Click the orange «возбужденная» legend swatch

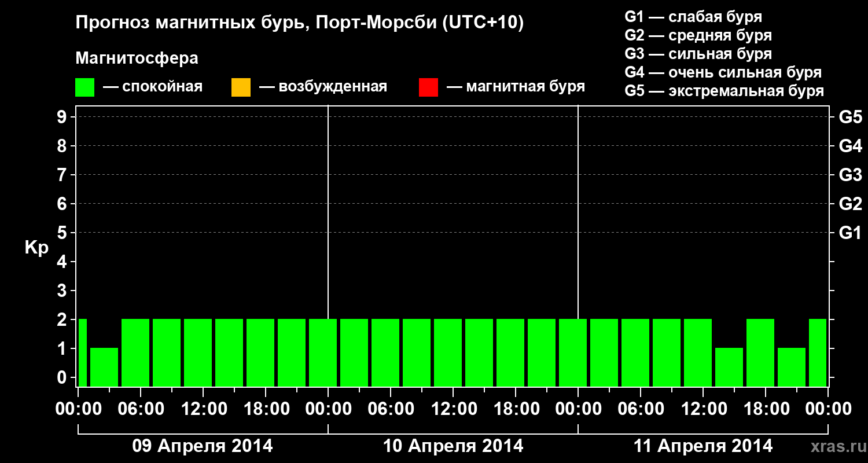pos(241,86)
